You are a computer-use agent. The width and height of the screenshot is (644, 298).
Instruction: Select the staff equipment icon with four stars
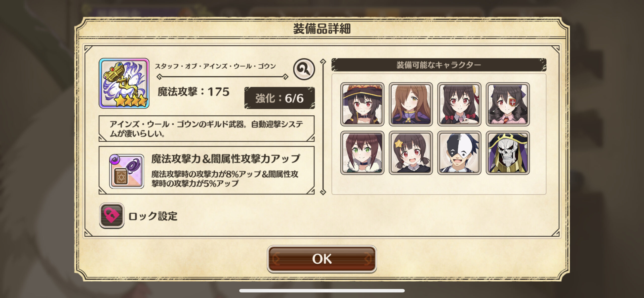click(x=124, y=83)
